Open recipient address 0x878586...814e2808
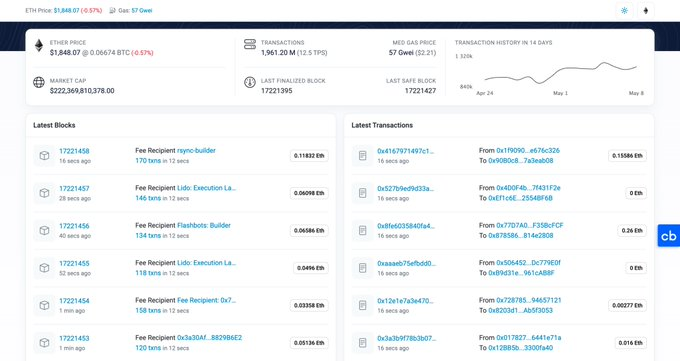This screenshot has height=361, width=680. (520, 236)
